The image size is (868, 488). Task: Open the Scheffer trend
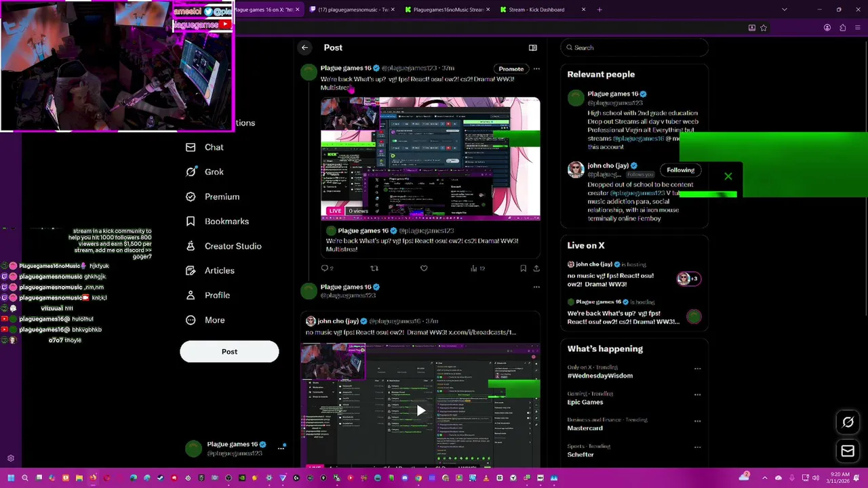[x=580, y=455]
